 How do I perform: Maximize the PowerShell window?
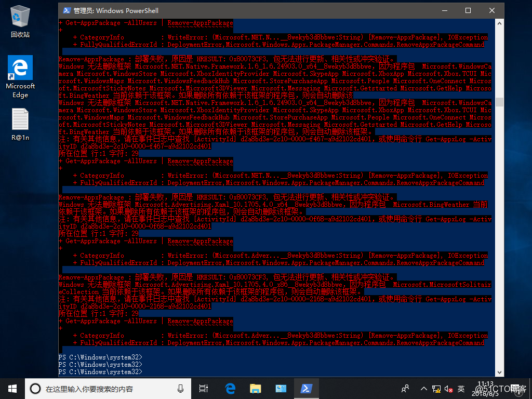[x=468, y=10]
